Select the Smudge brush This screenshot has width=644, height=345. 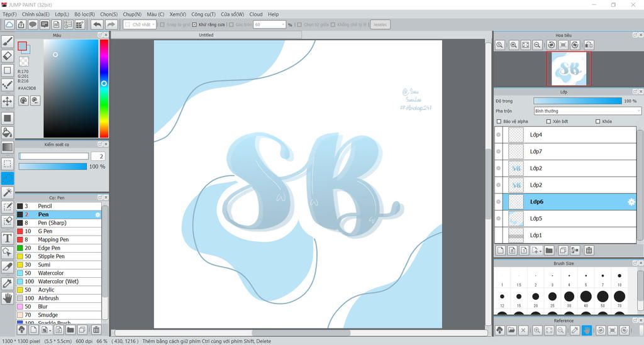point(58,315)
